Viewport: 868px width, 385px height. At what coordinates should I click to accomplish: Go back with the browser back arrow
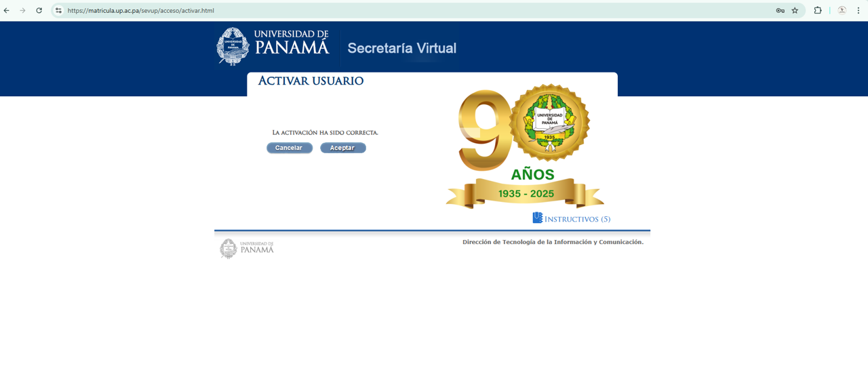[7, 10]
